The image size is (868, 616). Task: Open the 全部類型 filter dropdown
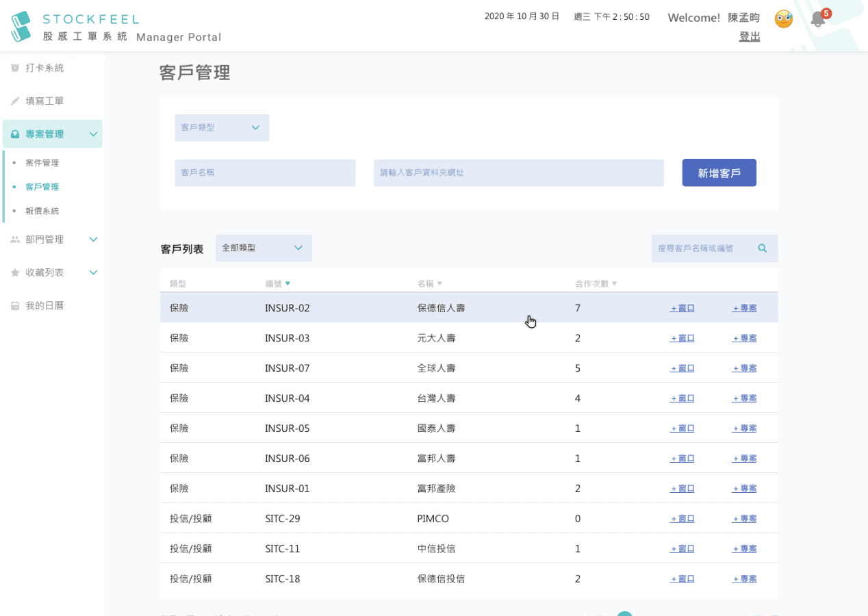pos(264,248)
